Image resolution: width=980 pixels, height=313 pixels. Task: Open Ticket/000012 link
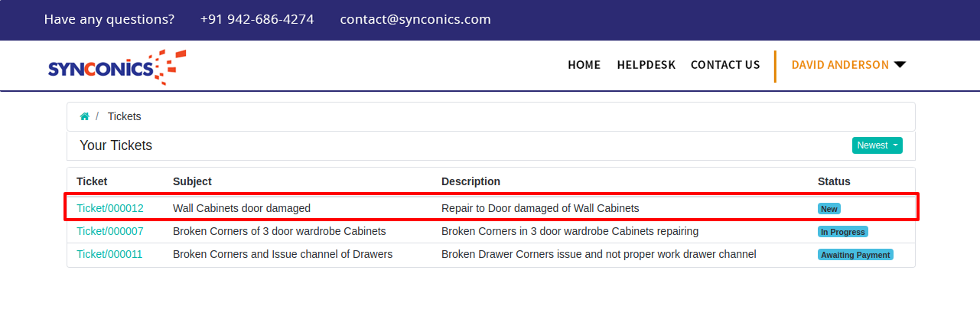tap(110, 208)
